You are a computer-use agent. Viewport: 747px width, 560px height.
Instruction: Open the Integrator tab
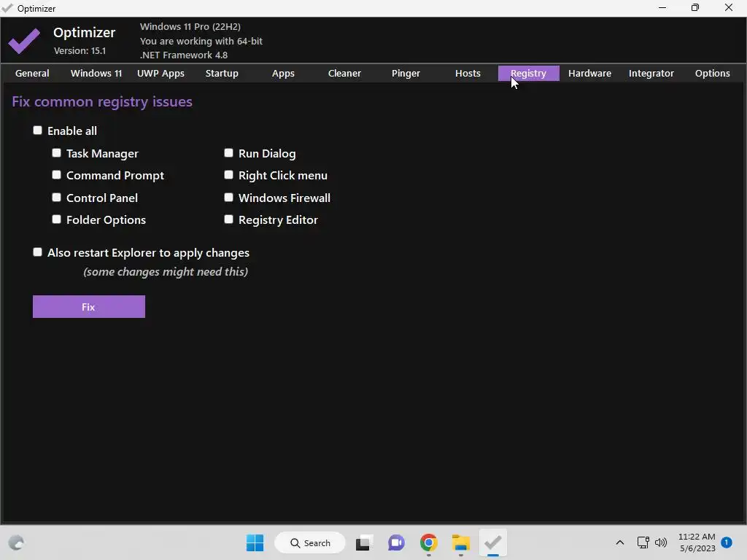[x=651, y=74]
